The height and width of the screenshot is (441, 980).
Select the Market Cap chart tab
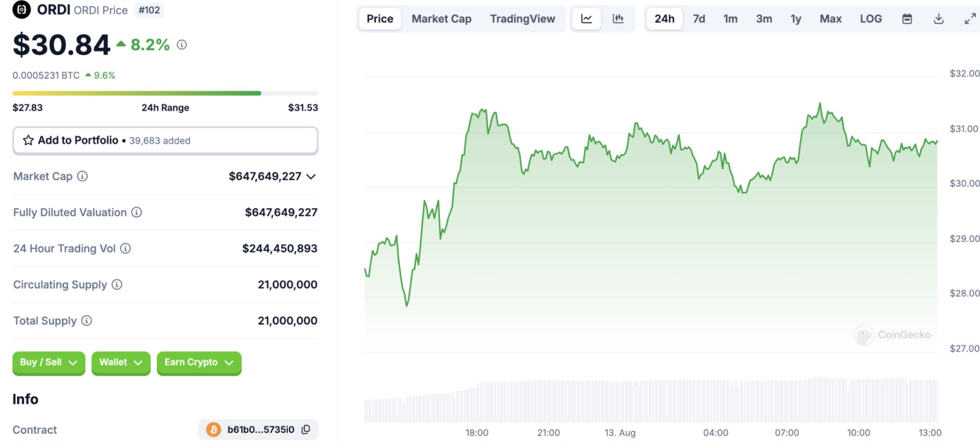coord(442,19)
